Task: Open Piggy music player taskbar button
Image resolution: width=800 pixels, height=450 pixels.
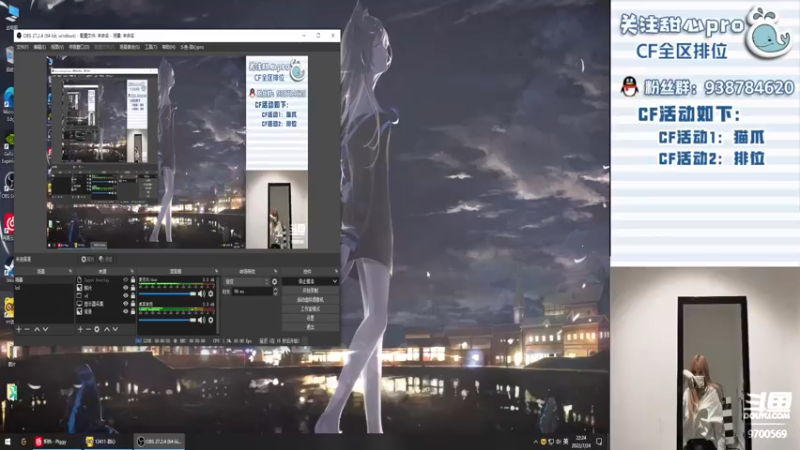Action: [55, 441]
